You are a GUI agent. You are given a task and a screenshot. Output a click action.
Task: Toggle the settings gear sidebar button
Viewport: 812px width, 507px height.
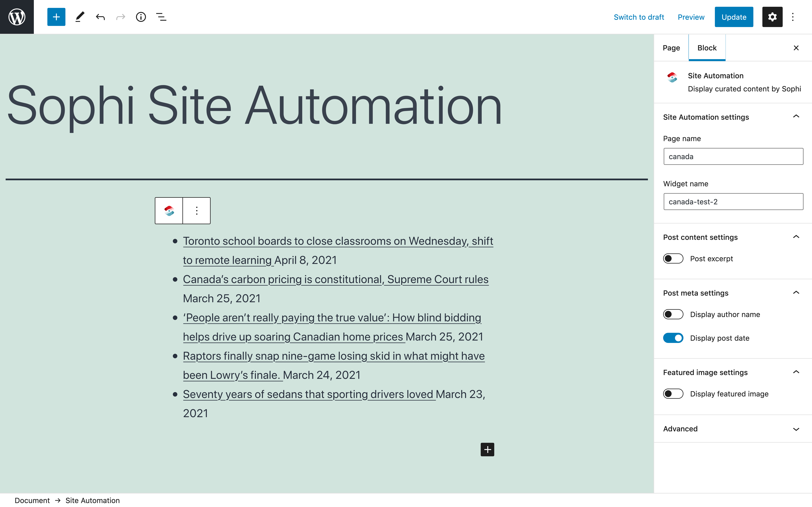pyautogui.click(x=772, y=17)
